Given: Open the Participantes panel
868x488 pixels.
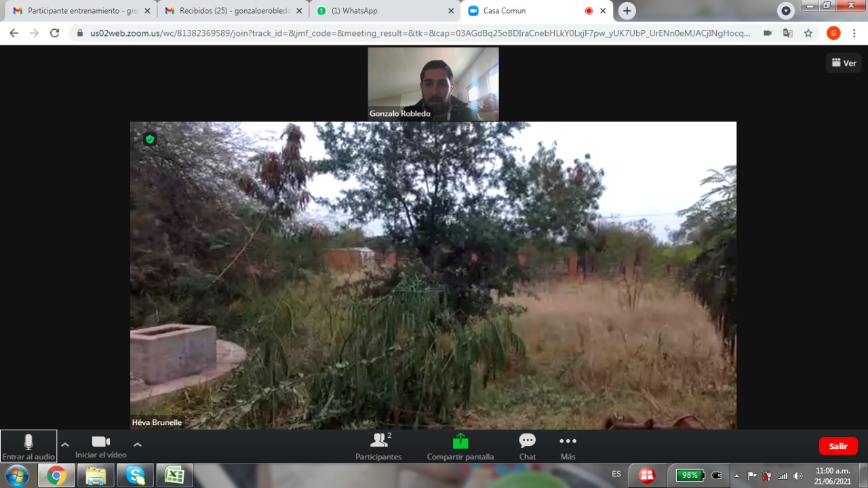Looking at the screenshot, I should pos(378,446).
